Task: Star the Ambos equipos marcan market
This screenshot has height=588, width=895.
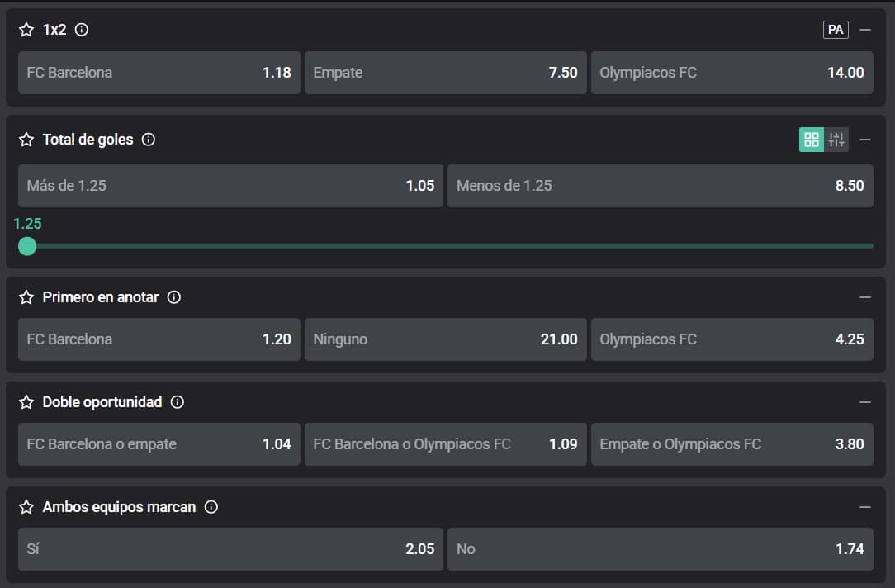Action: click(26, 507)
